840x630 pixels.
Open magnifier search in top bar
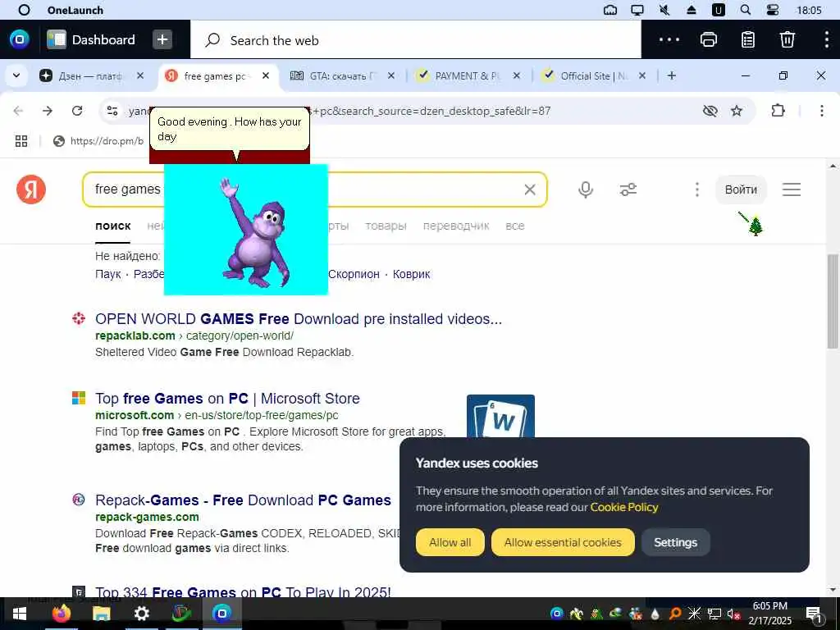(745, 10)
